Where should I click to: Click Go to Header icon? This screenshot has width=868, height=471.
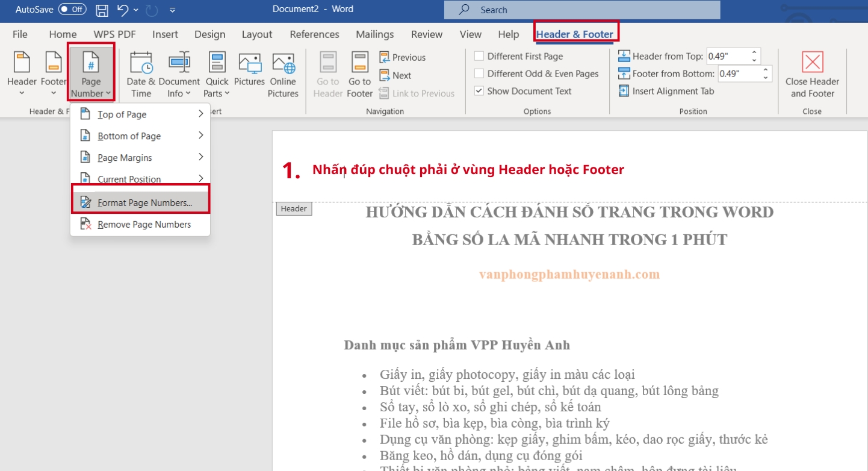[328, 62]
